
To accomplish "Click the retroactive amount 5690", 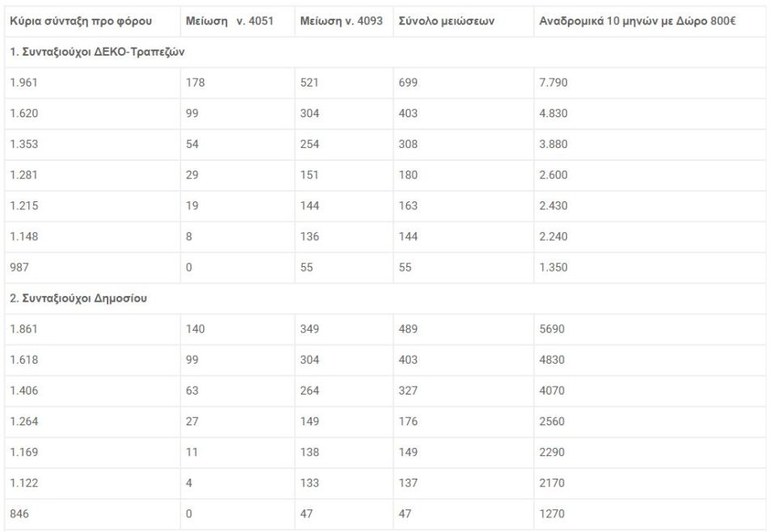I will [x=552, y=329].
